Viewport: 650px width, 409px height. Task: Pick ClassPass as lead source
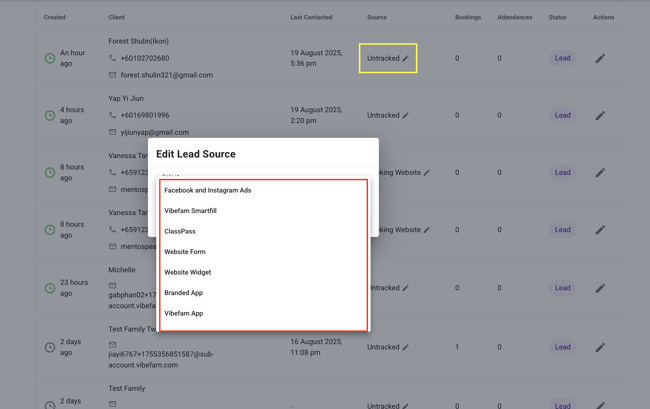coord(263,231)
